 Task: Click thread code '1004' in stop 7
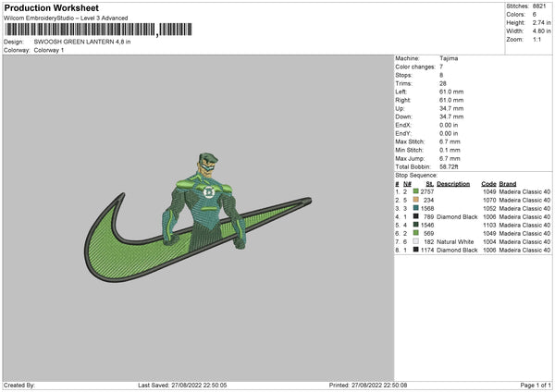489,241
